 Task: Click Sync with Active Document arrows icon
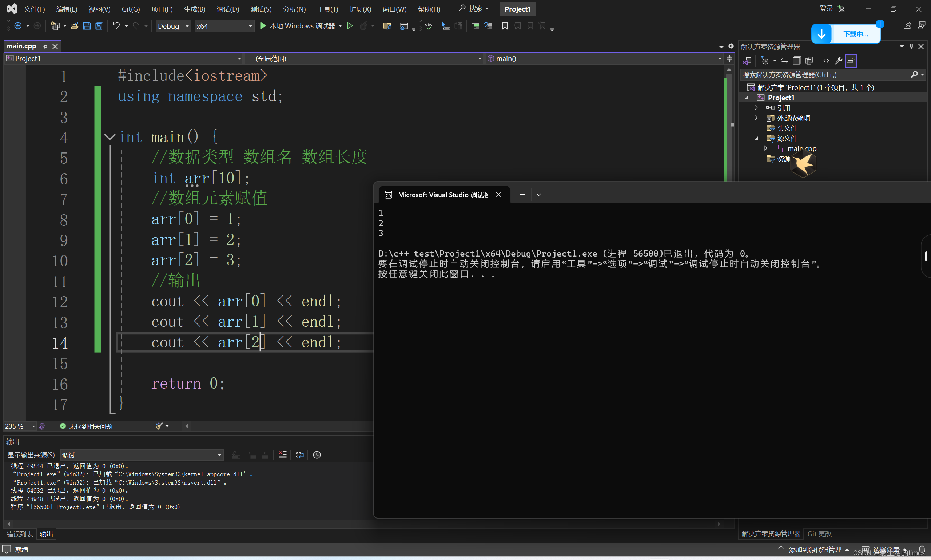[784, 61]
